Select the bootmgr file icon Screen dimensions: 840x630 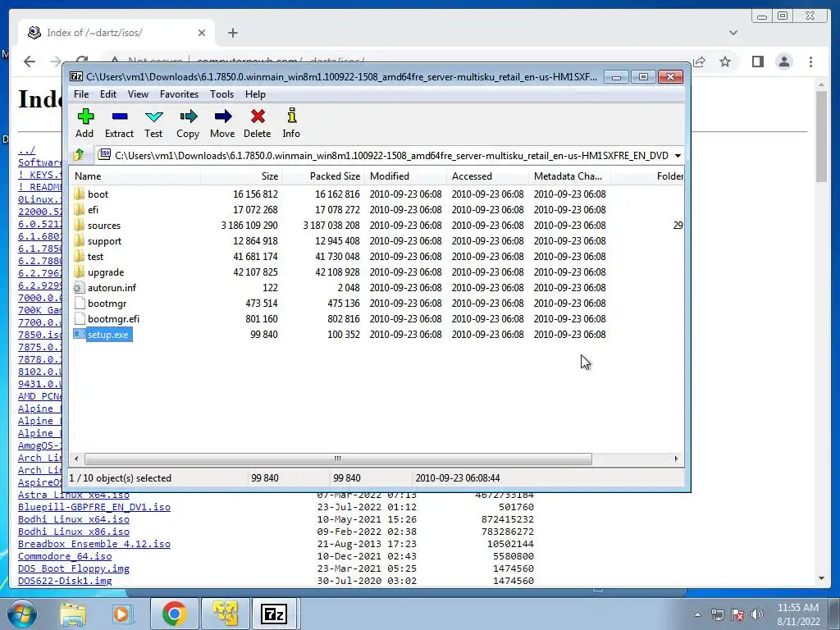pyautogui.click(x=80, y=304)
